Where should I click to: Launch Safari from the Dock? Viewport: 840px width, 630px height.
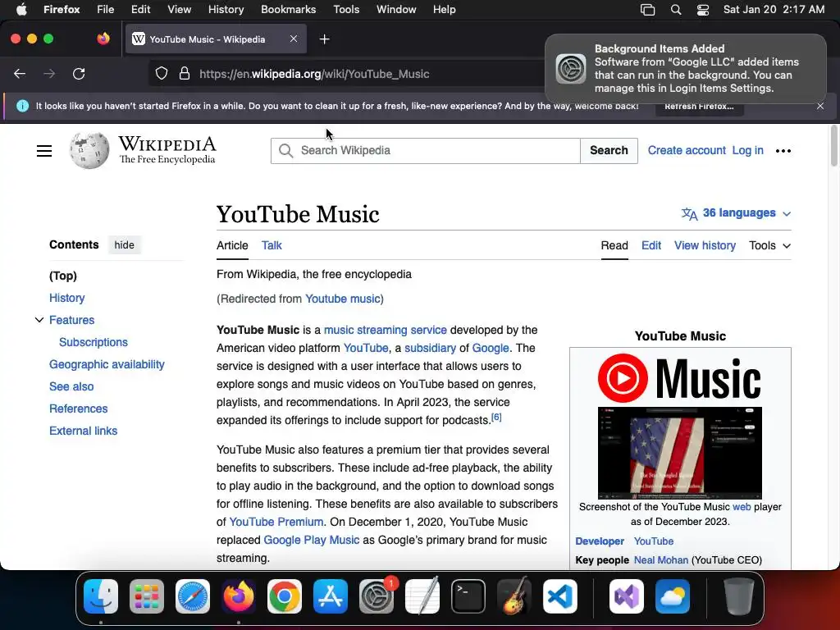pyautogui.click(x=193, y=596)
